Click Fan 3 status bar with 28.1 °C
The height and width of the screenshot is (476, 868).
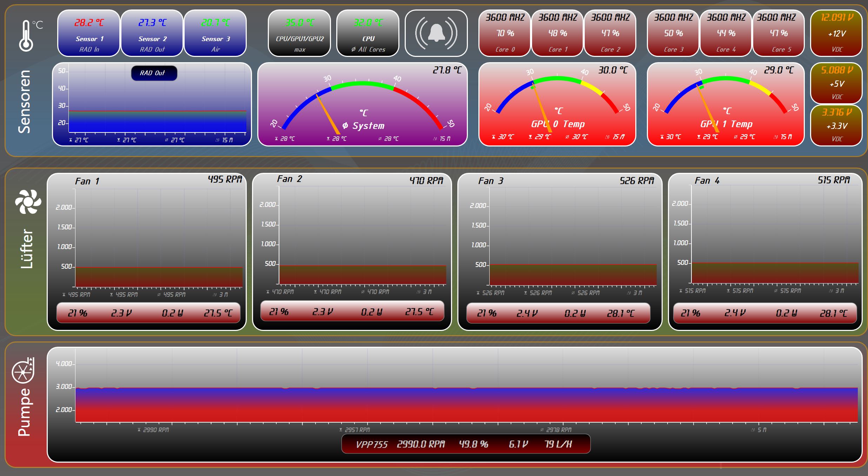(558, 313)
